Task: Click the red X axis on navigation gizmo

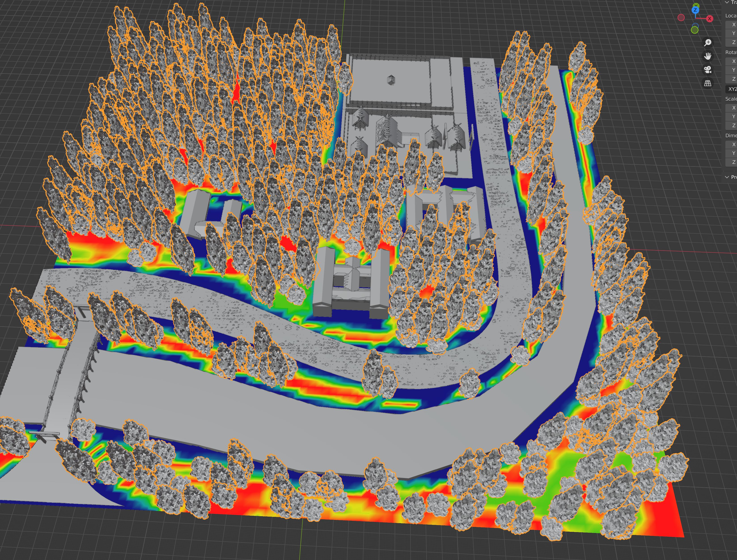Action: click(710, 19)
